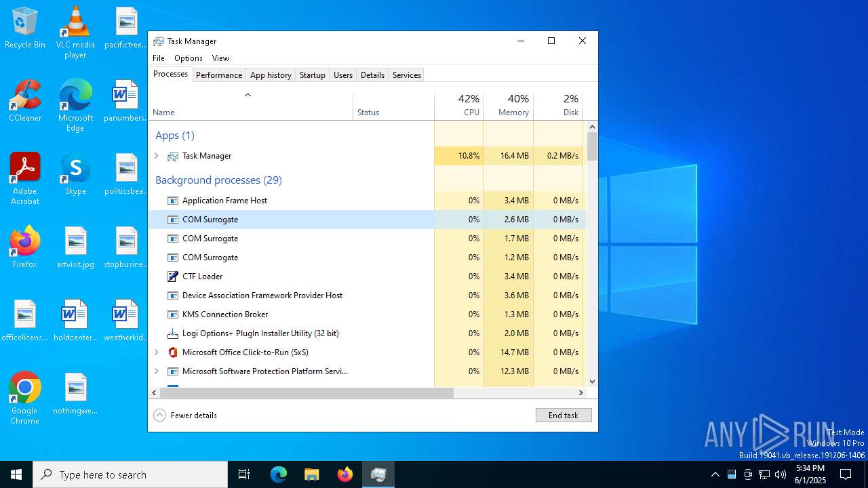Select the COM Surrogate row using 1.2 MB
Viewport: 868px width, 488px height.
(x=367, y=258)
